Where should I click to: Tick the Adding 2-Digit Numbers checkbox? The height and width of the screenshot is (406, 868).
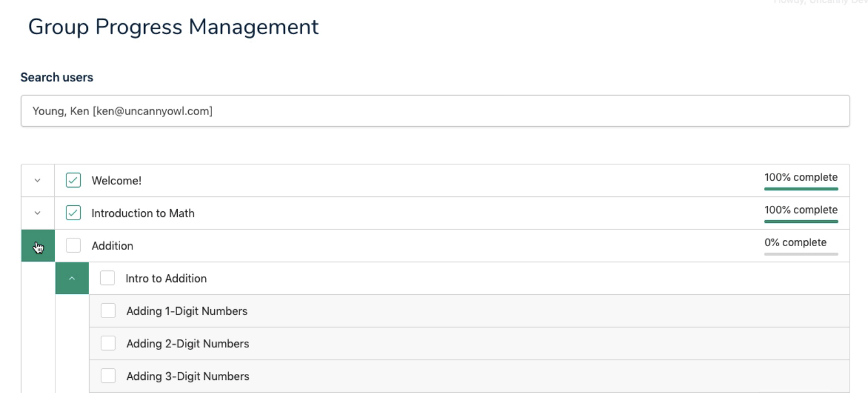point(108,343)
